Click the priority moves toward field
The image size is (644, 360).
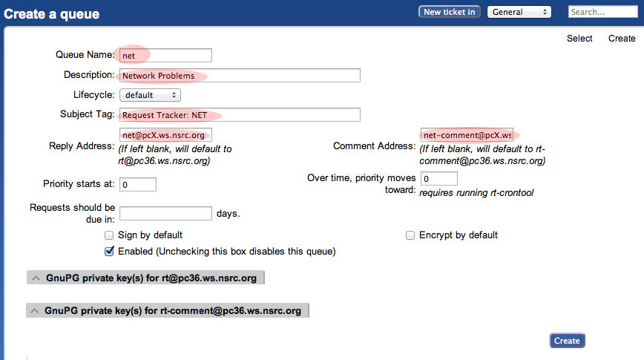(x=438, y=178)
